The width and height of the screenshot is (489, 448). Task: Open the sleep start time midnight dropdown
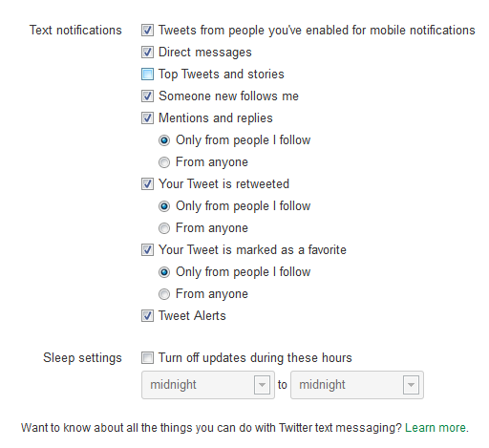click(x=208, y=385)
